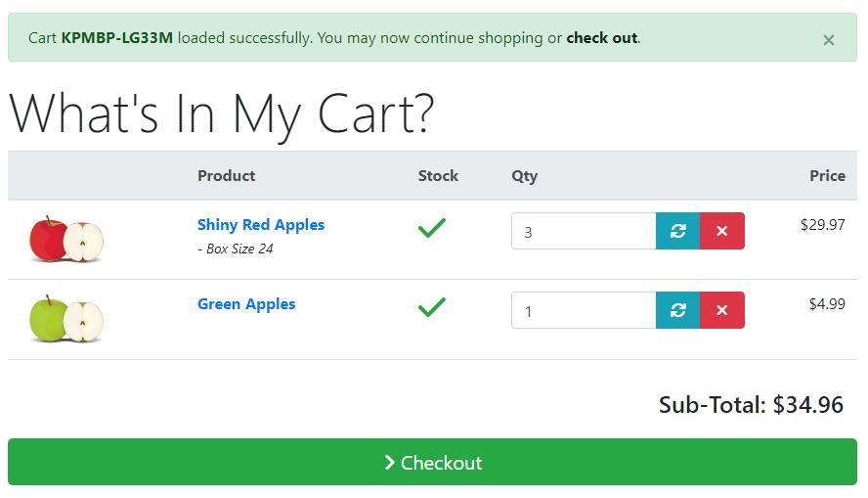Screen dimensions: 868x498
Task: Refresh quantity for Green Apples
Action: [x=677, y=310]
